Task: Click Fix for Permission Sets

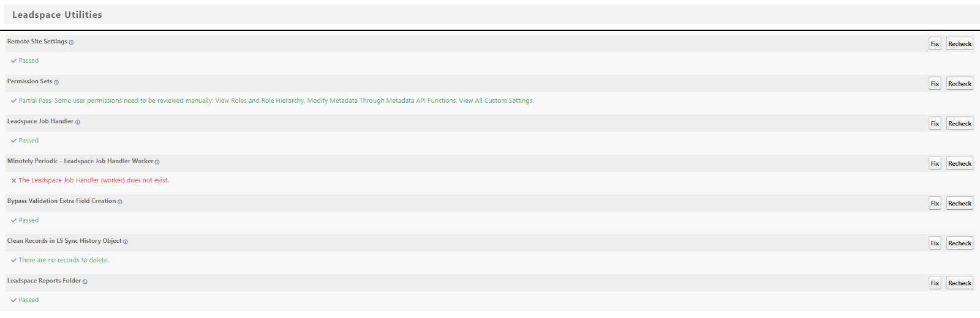Action: tap(935, 84)
